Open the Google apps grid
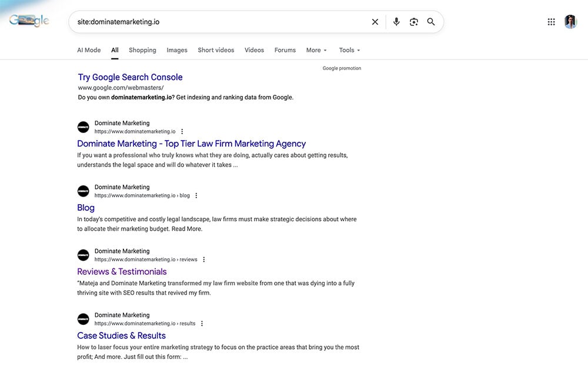The height and width of the screenshot is (369, 588). click(551, 21)
